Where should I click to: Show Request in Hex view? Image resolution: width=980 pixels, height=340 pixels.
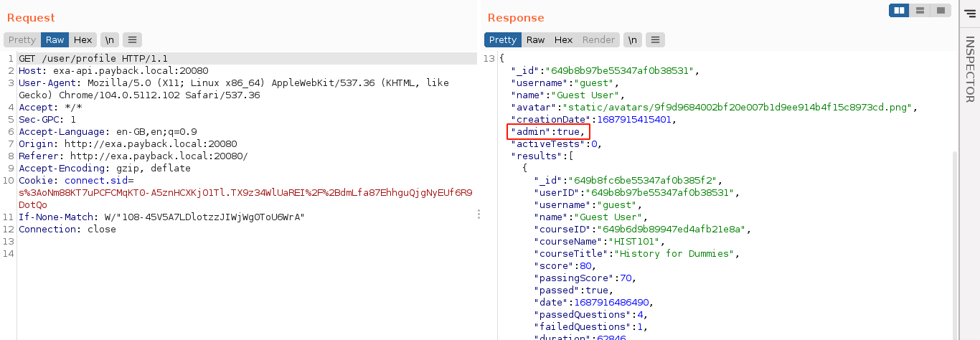pos(83,40)
